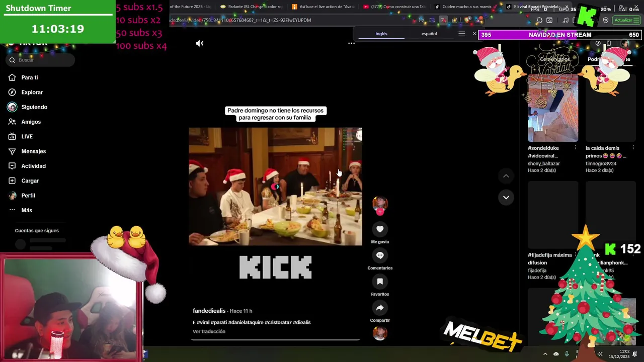Open the video three-dots options menu

coord(351,43)
